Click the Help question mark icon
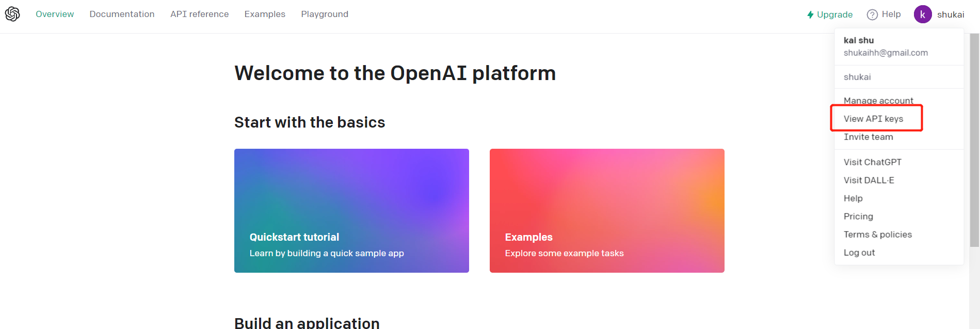The image size is (980, 329). [x=872, y=14]
